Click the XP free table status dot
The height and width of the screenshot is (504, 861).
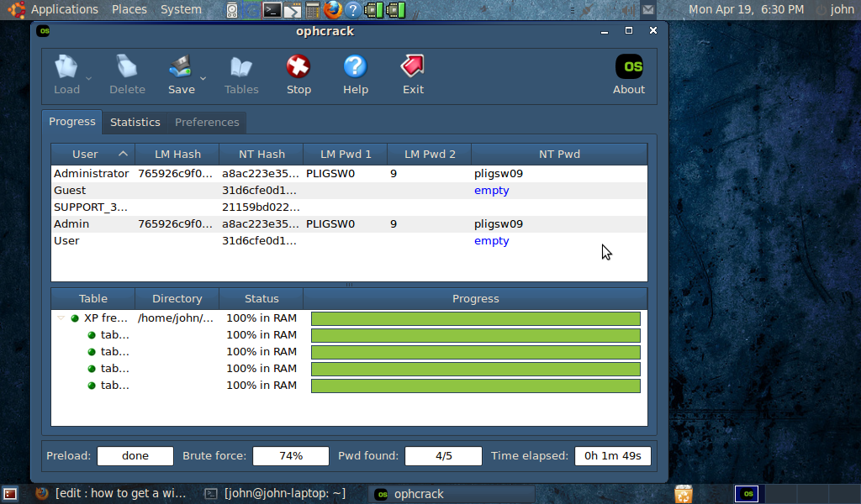75,318
